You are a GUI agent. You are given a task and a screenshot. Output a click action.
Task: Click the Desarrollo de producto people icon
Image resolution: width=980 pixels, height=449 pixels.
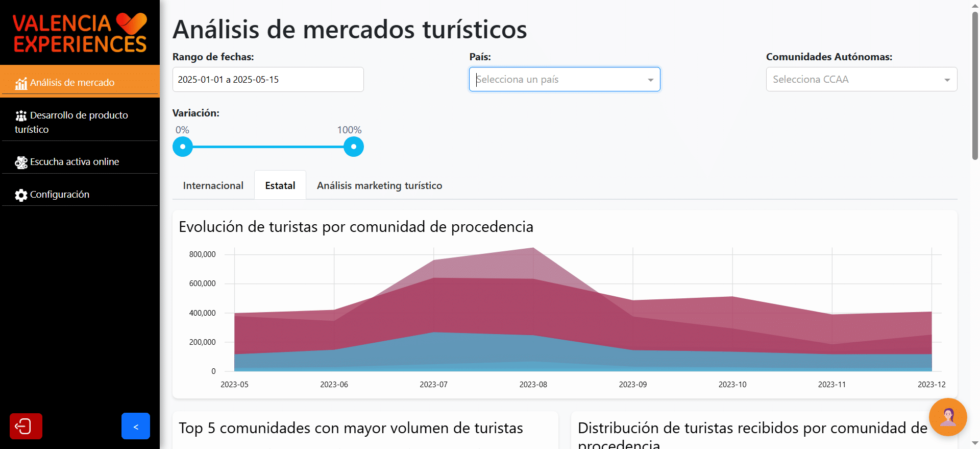pyautogui.click(x=21, y=116)
